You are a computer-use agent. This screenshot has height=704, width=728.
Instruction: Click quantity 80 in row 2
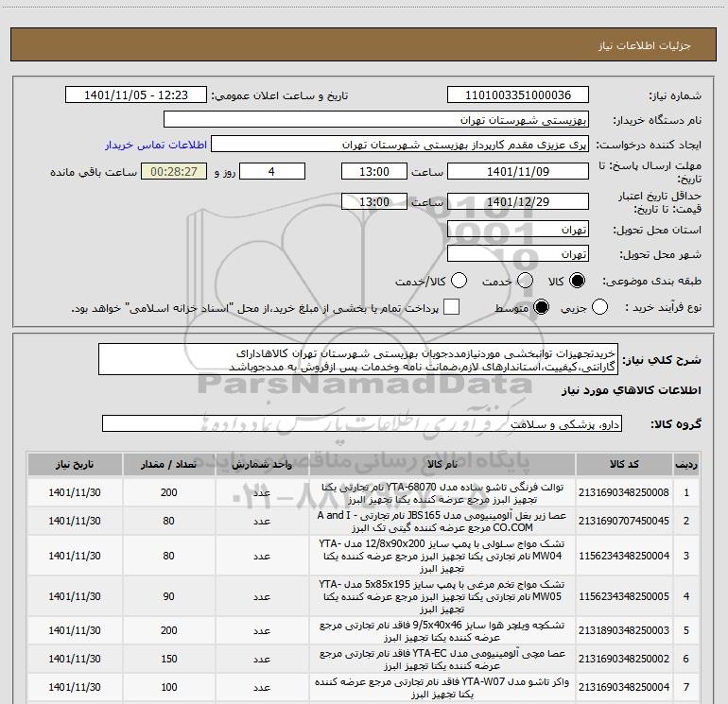click(168, 522)
